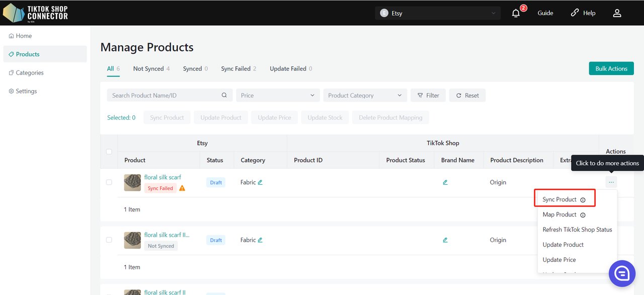
Task: Check the floral silk scarf II... row checkbox
Action: (109, 240)
